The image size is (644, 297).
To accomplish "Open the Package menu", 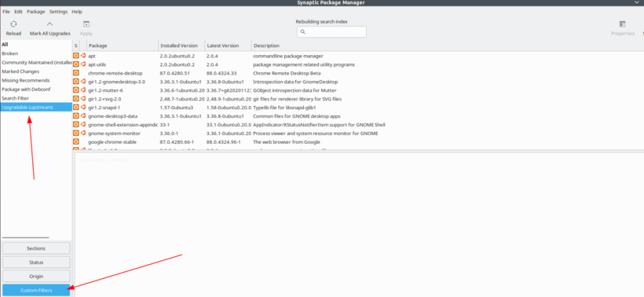I will pyautogui.click(x=36, y=12).
